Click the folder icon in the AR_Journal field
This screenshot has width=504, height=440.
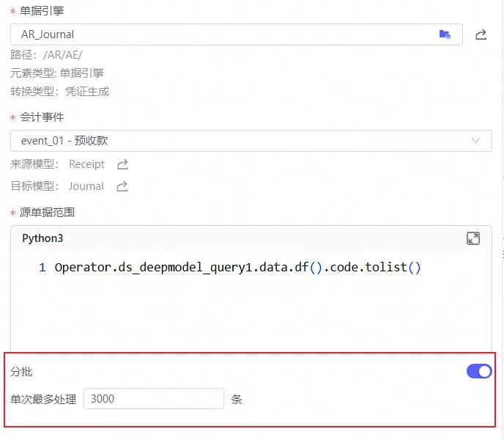point(445,34)
